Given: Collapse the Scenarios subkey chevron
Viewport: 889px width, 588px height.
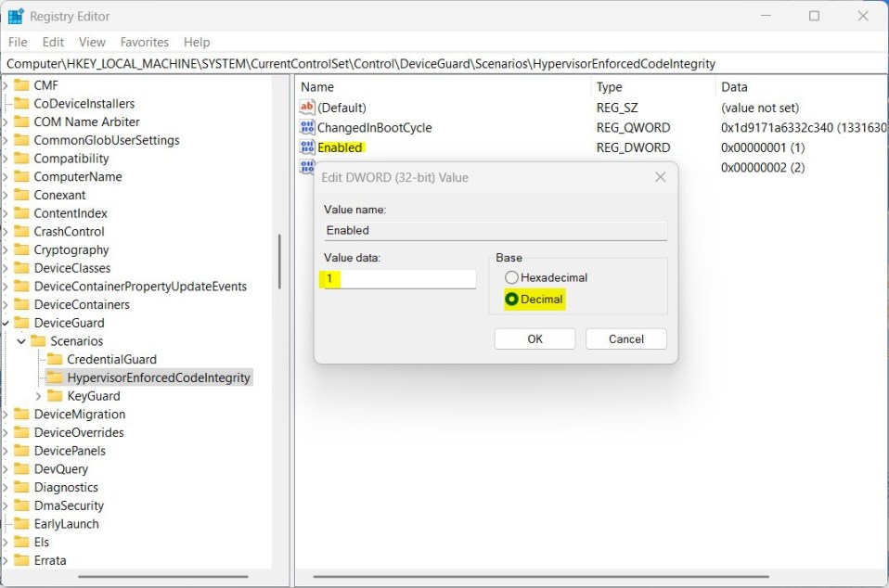Looking at the screenshot, I should (x=21, y=341).
